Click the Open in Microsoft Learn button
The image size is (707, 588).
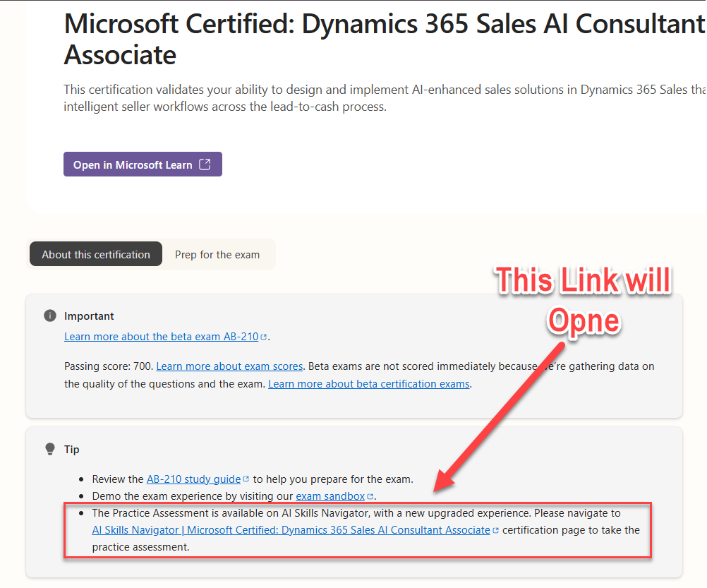143,164
